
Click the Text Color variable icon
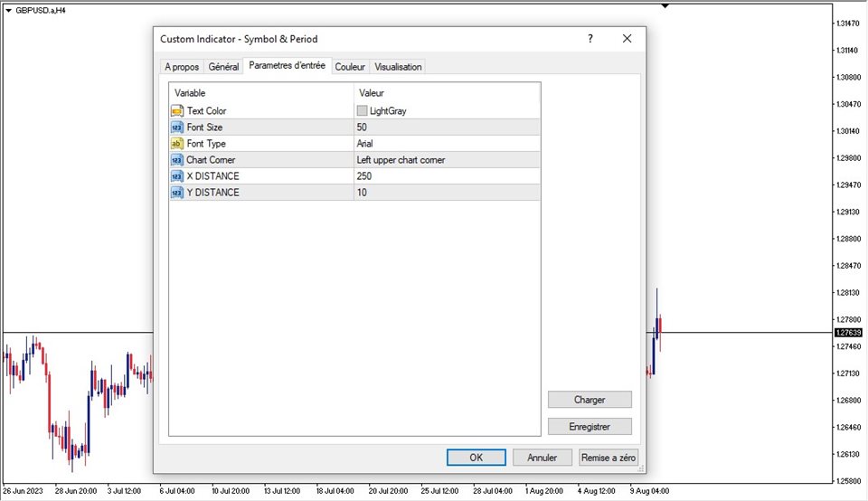pyautogui.click(x=176, y=110)
